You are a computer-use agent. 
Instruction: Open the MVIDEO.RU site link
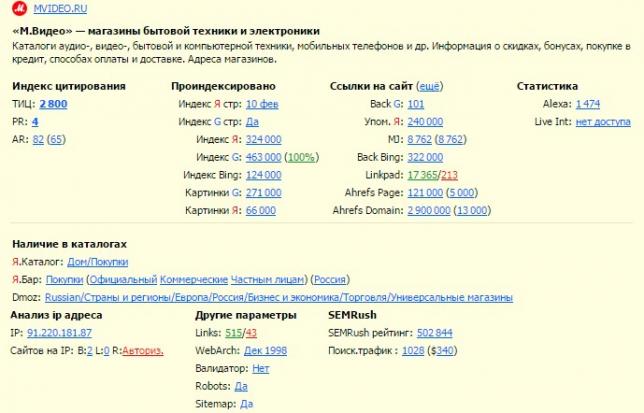60,9
